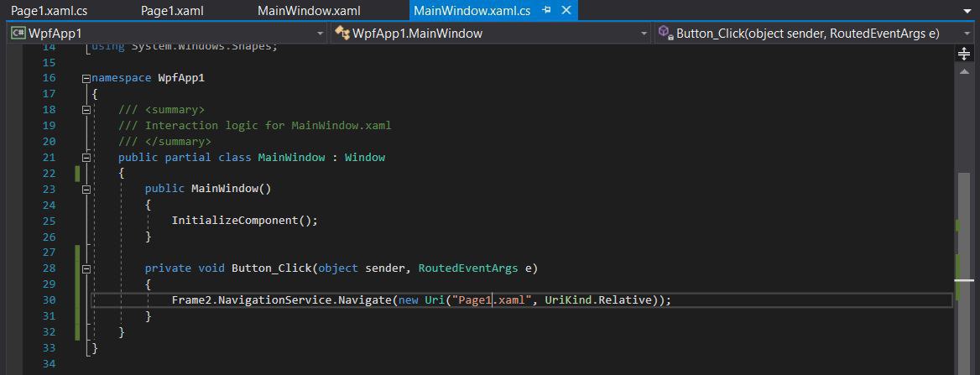This screenshot has width=980, height=375.
Task: Collapse the summary comment block
Action: tap(86, 110)
